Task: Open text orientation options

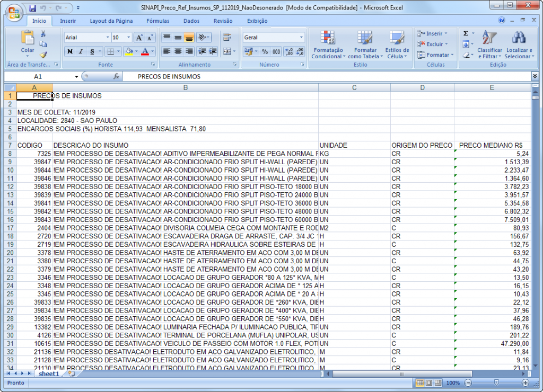Action: (x=203, y=38)
